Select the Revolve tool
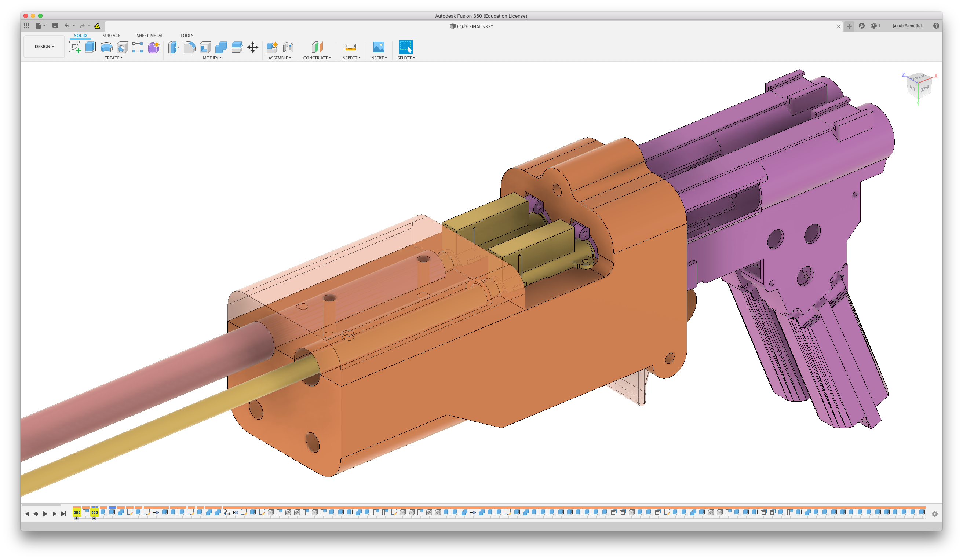 coord(107,47)
